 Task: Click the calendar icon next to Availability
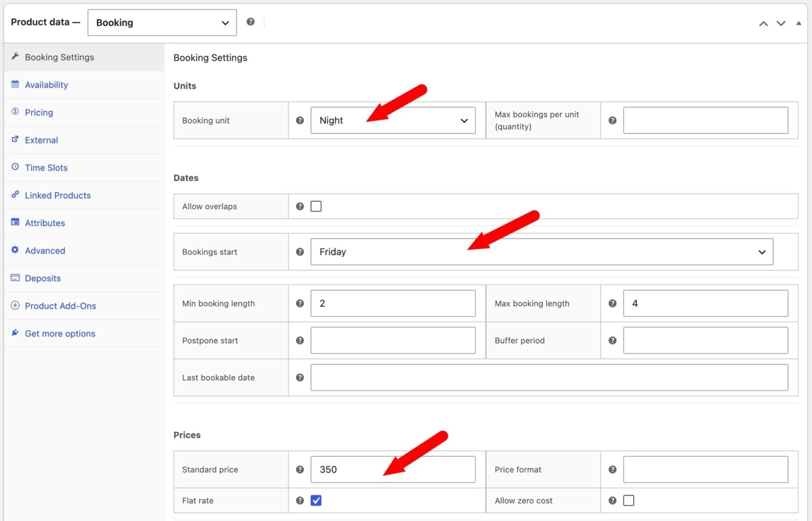click(x=15, y=84)
